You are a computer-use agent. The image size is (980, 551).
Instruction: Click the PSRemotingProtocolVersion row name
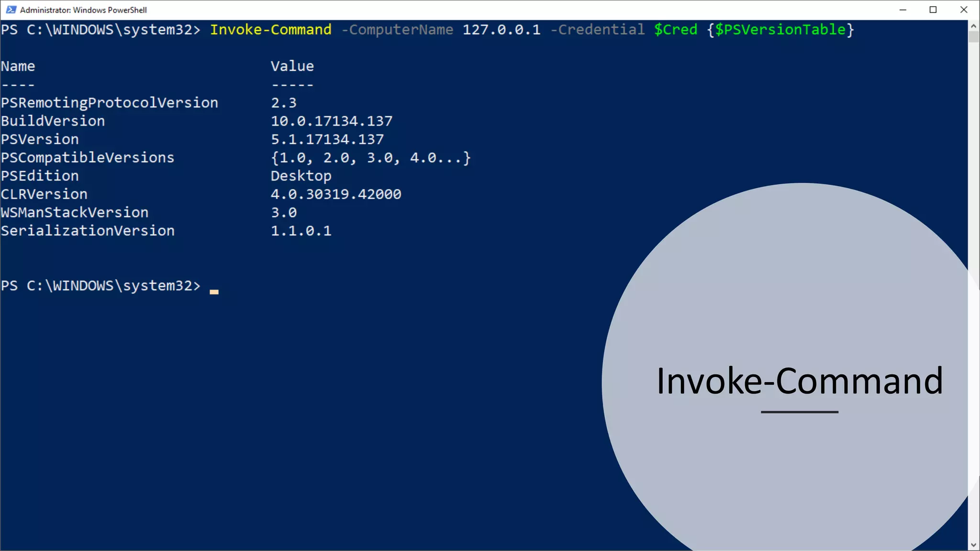pos(110,103)
